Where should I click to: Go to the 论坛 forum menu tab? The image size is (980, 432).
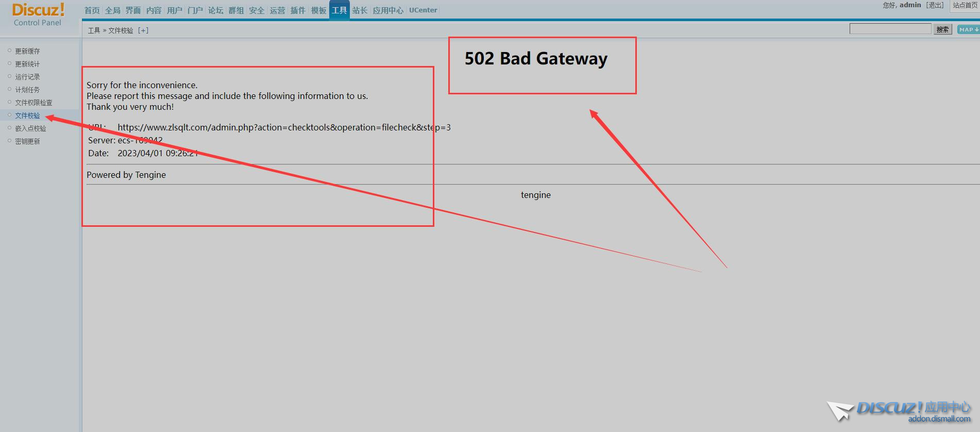point(216,10)
